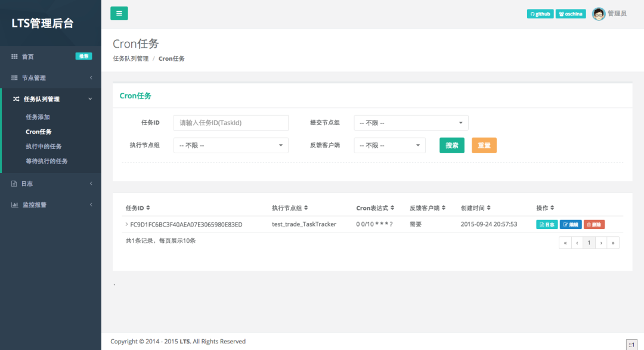Open the 提交节点组 dropdown
644x350 pixels.
click(411, 123)
